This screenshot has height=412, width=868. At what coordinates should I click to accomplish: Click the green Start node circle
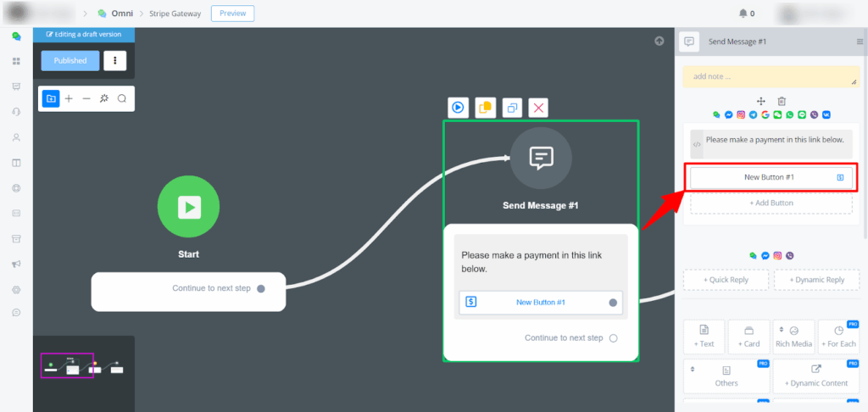tap(188, 206)
